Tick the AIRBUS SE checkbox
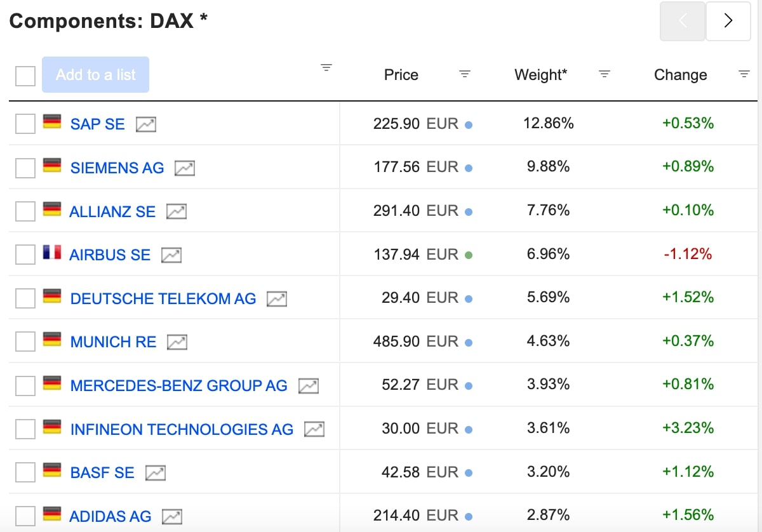The height and width of the screenshot is (532, 762). [25, 255]
